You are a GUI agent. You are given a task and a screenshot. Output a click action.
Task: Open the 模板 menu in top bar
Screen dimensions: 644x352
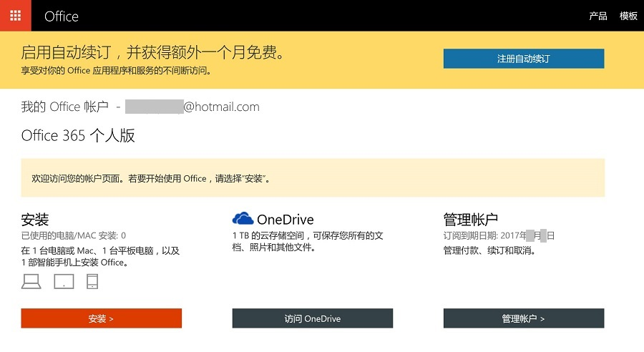pos(628,16)
